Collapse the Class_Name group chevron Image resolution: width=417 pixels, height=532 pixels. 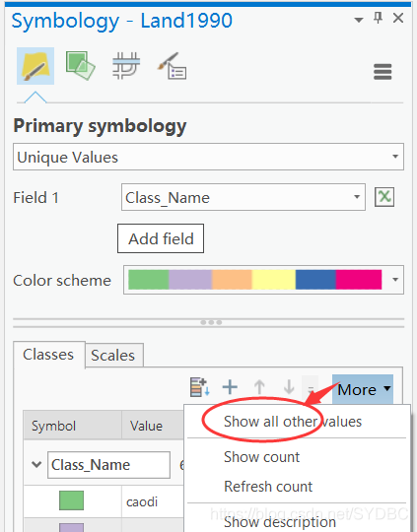[36, 464]
